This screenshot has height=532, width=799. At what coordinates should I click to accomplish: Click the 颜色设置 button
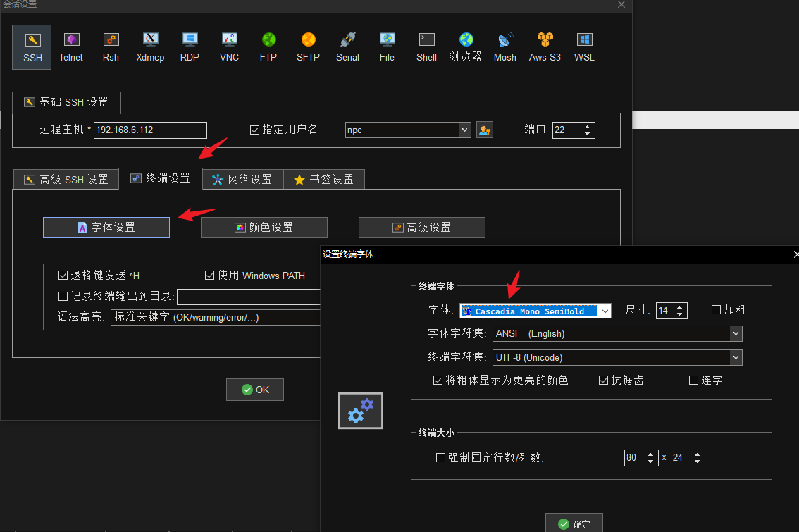pyautogui.click(x=264, y=228)
